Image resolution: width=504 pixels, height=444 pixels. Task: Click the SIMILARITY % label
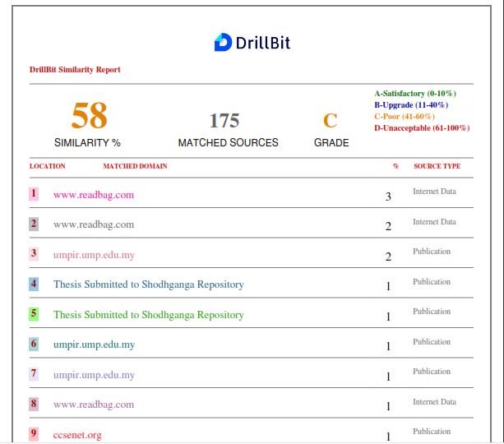click(x=87, y=142)
